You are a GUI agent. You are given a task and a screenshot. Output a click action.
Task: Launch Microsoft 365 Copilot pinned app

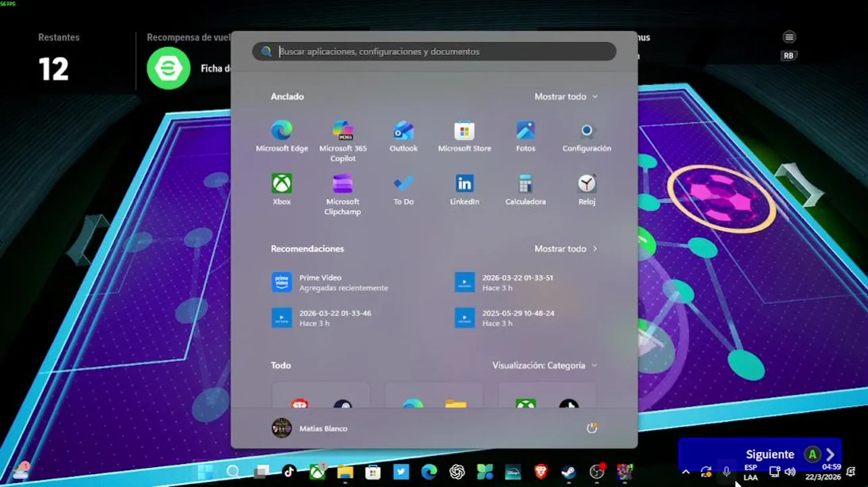tap(343, 141)
